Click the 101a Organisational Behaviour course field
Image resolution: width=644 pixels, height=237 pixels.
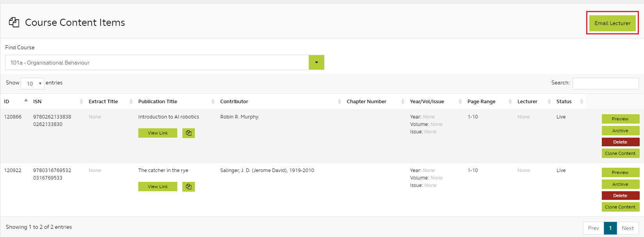point(157,63)
